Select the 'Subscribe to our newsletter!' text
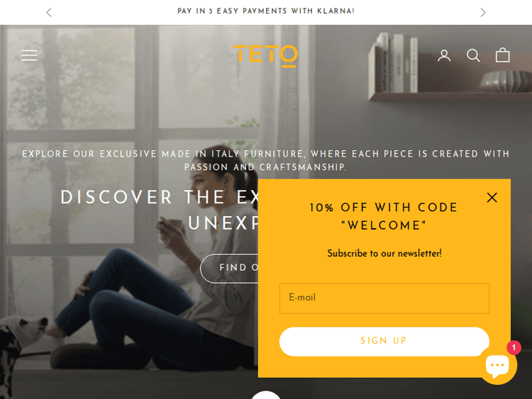 click(x=384, y=253)
